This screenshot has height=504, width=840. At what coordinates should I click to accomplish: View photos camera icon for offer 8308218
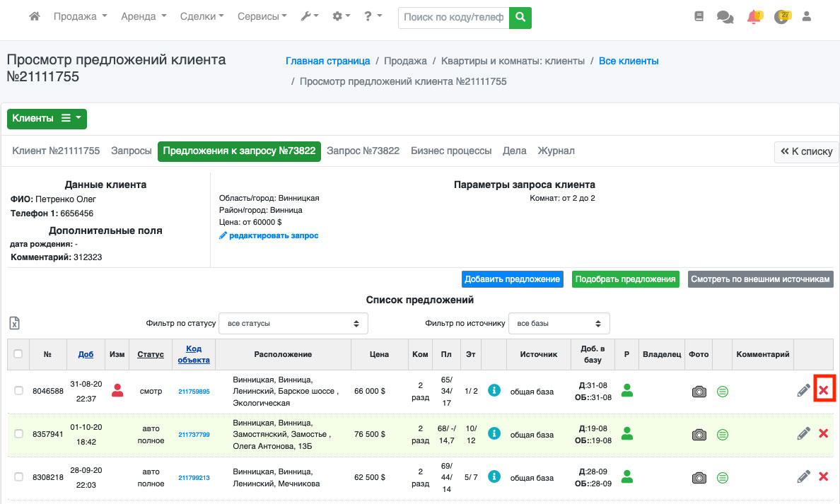699,478
